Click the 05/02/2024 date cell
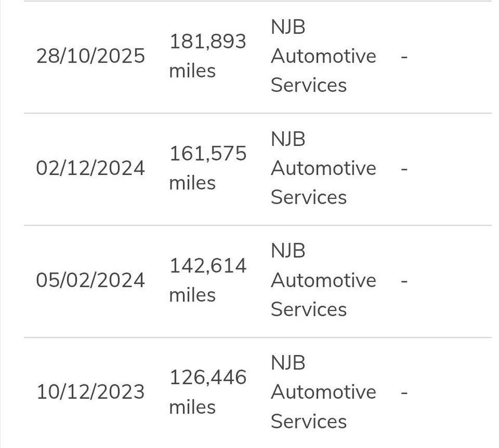Viewport: 499px width, 448px height. click(90, 280)
